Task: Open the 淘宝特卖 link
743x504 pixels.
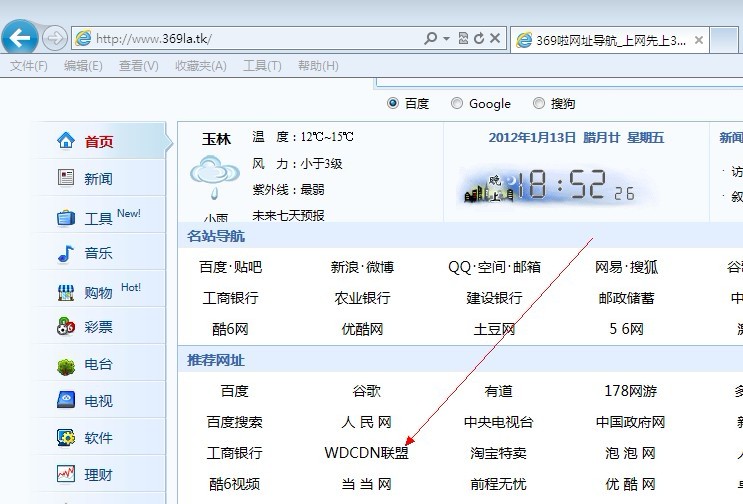Action: coord(498,453)
